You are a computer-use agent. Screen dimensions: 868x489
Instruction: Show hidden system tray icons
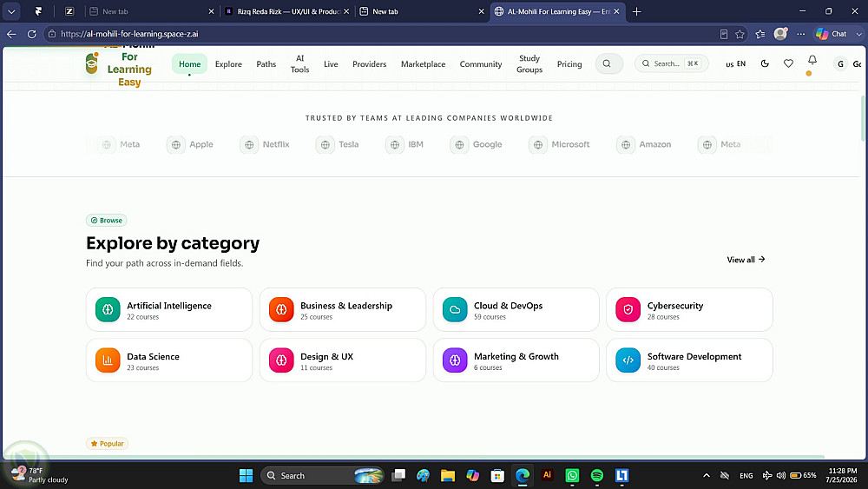click(707, 475)
